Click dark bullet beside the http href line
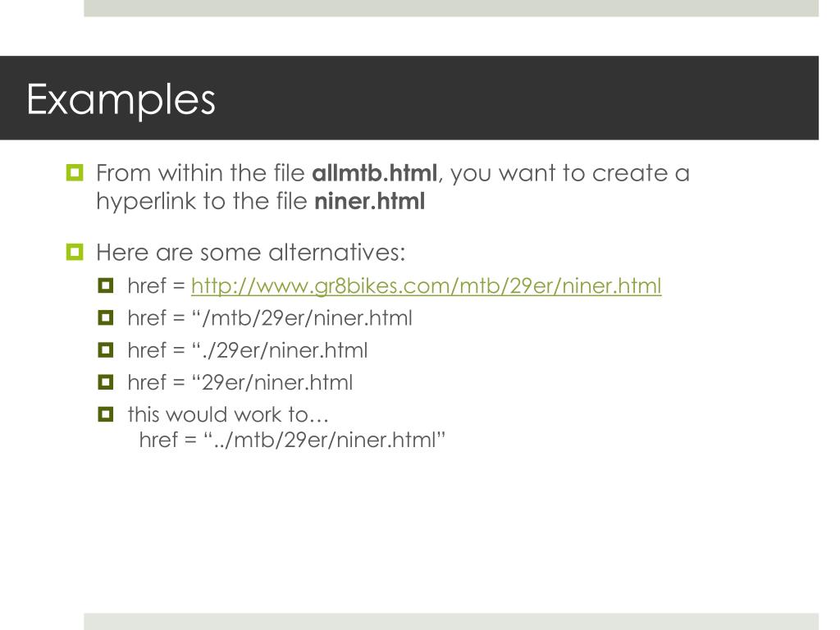The image size is (840, 630). pos(106,285)
